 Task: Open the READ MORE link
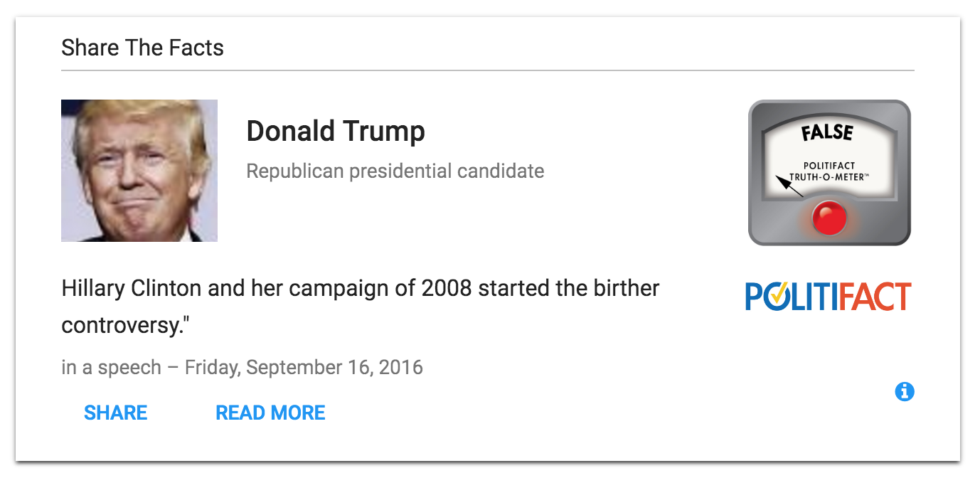(270, 413)
